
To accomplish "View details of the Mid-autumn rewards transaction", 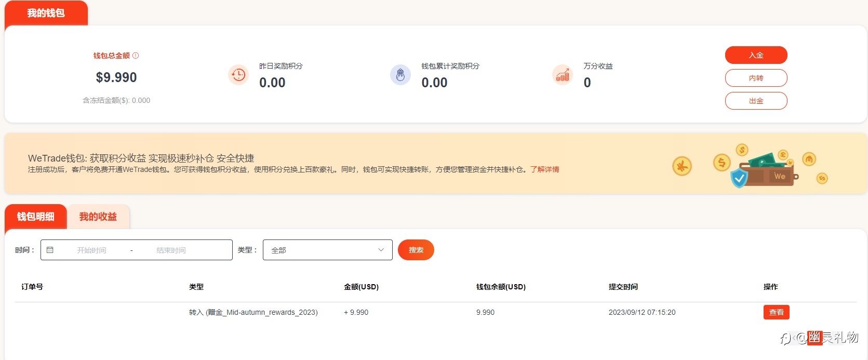I will (777, 312).
